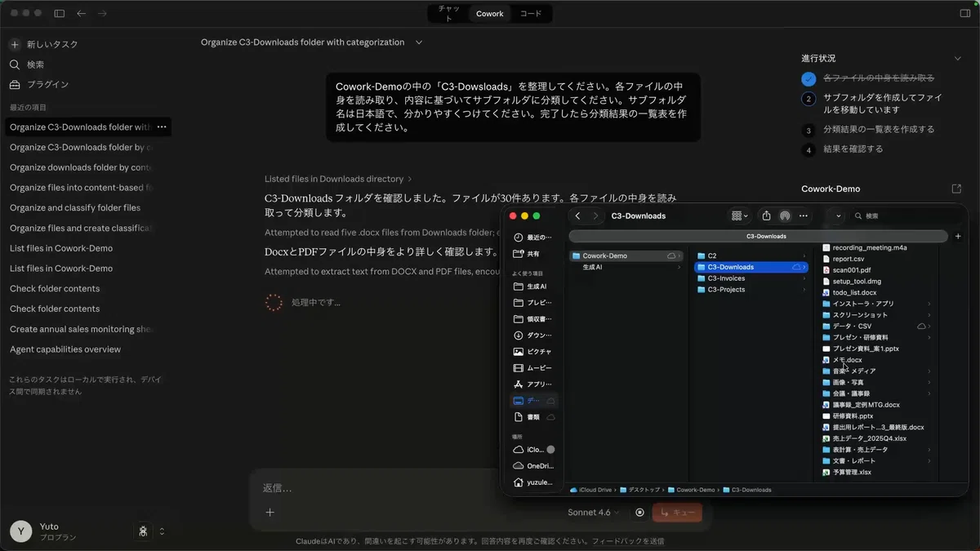
Task: Open ダウンロード in Finder sidebar
Action: coord(532,335)
